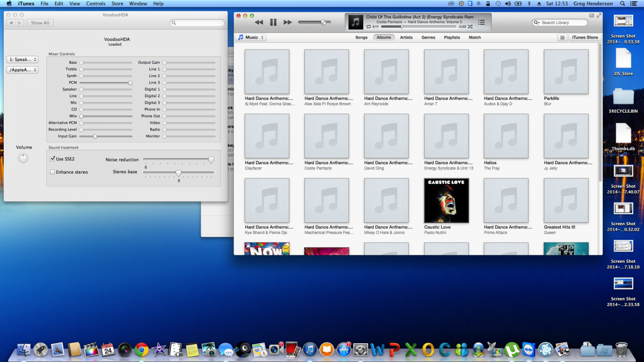The image size is (644, 362).
Task: Skip to the next track
Action: (x=288, y=23)
